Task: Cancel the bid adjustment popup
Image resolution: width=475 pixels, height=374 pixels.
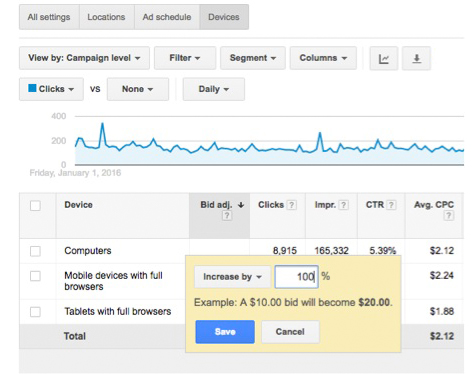Action: [290, 332]
